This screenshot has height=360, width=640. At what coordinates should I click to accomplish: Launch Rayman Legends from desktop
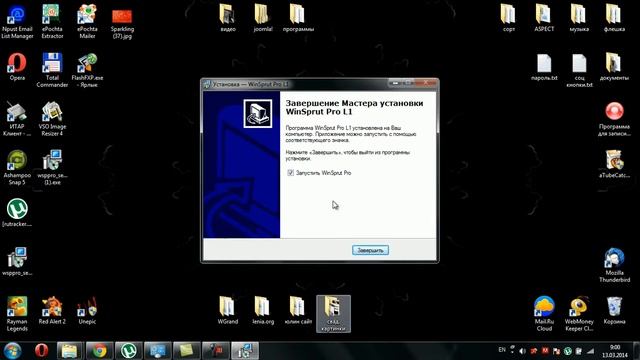pyautogui.click(x=17, y=314)
